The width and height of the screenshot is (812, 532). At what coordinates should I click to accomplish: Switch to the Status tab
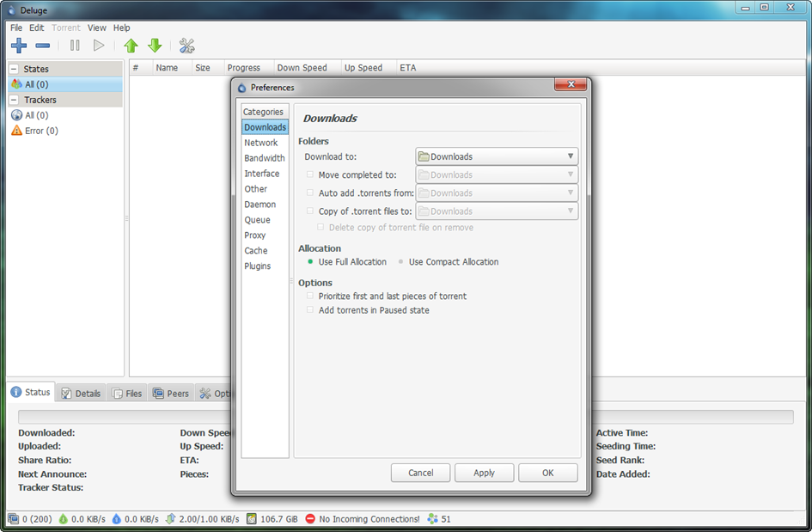tap(31, 392)
